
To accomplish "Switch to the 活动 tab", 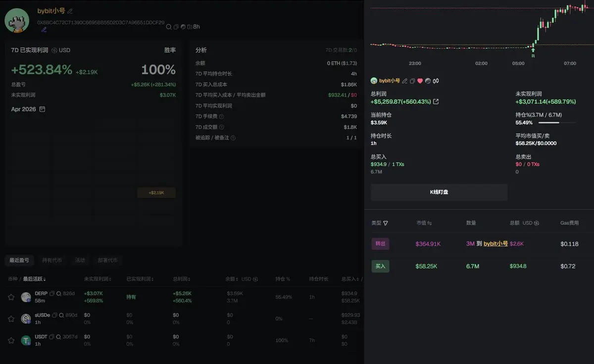I will pos(80,260).
